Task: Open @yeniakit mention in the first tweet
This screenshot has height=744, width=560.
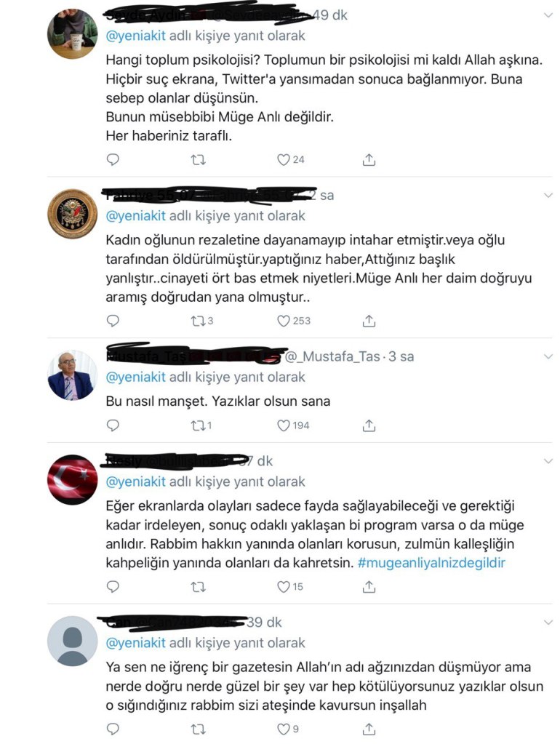Action: [x=136, y=36]
